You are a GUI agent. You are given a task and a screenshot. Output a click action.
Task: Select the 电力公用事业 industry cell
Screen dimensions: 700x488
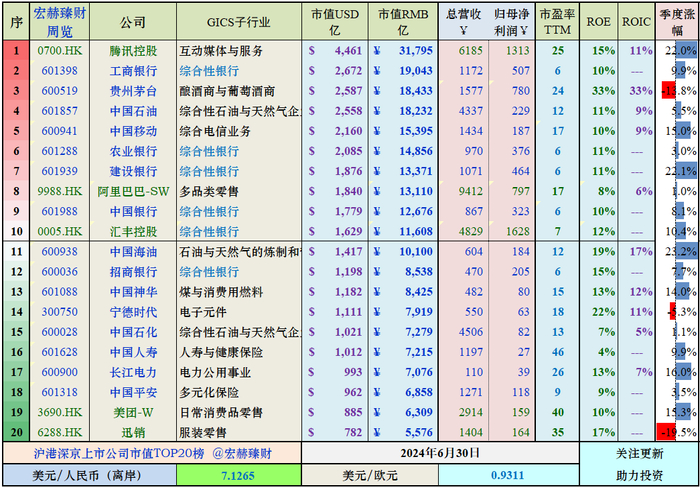point(239,372)
